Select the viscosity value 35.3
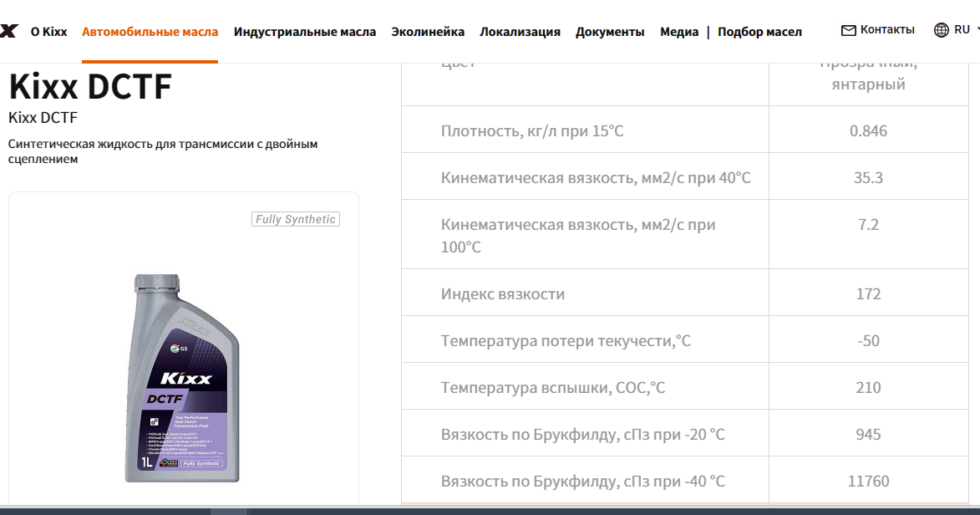The width and height of the screenshot is (980, 515). click(868, 178)
